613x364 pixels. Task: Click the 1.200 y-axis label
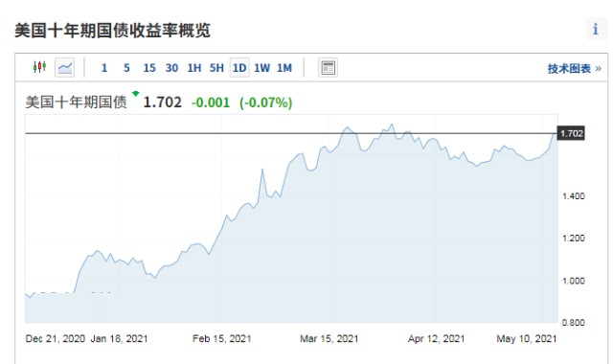tap(574, 239)
